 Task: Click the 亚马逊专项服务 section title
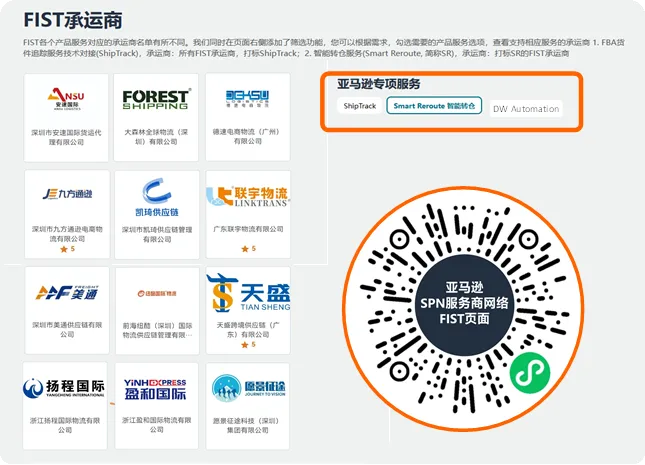[x=378, y=84]
